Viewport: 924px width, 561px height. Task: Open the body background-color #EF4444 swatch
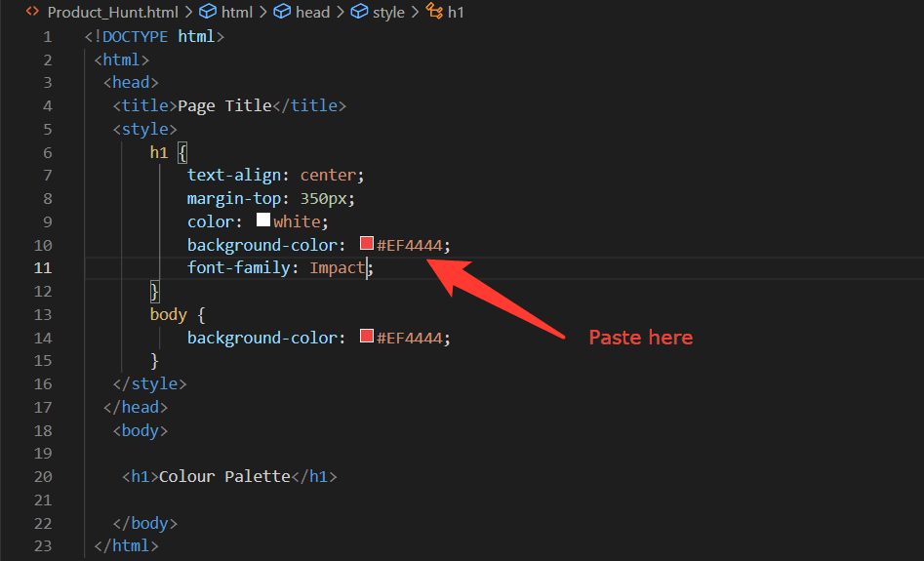point(367,337)
